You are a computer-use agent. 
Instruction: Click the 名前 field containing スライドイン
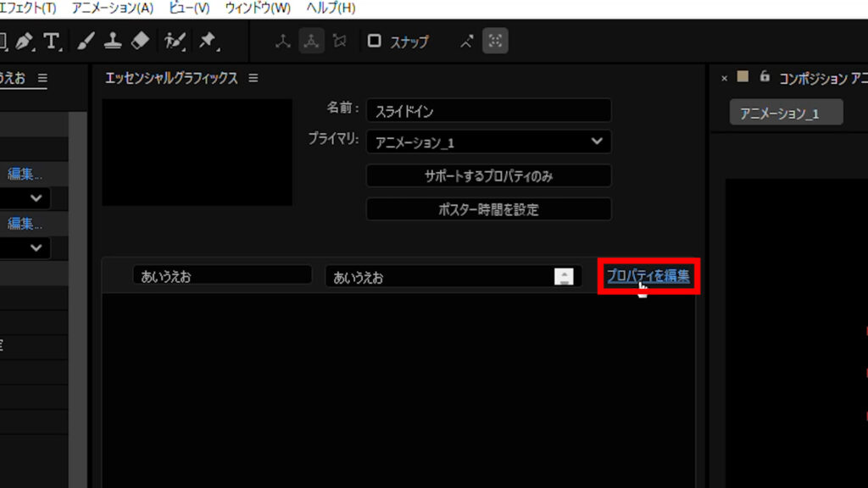(488, 110)
